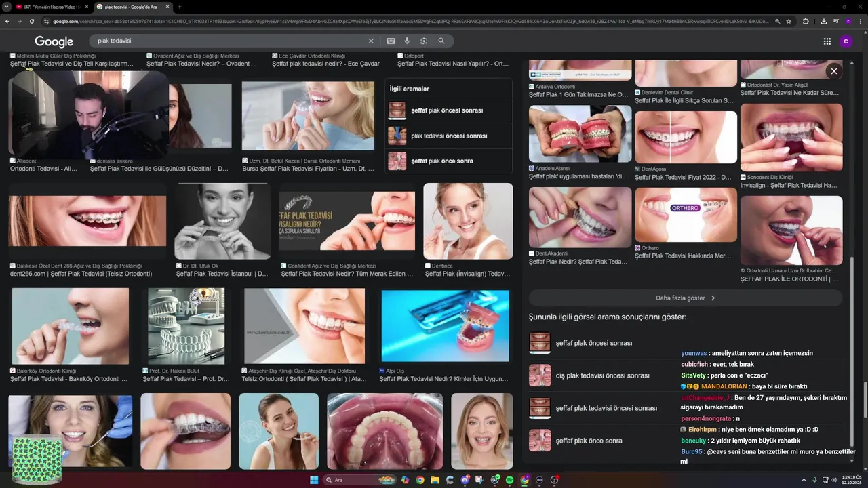Open Chrome three-dot menu
868x488 pixels.
[860, 21]
